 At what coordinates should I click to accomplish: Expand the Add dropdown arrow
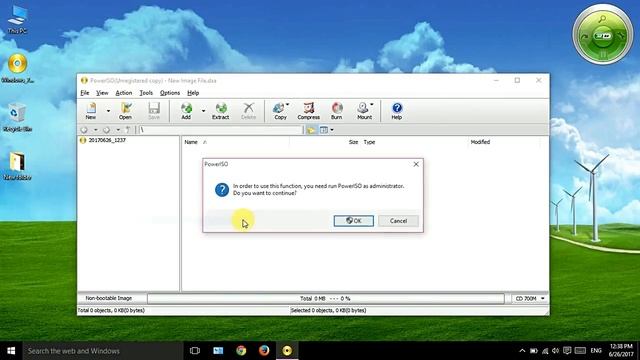coord(203,111)
